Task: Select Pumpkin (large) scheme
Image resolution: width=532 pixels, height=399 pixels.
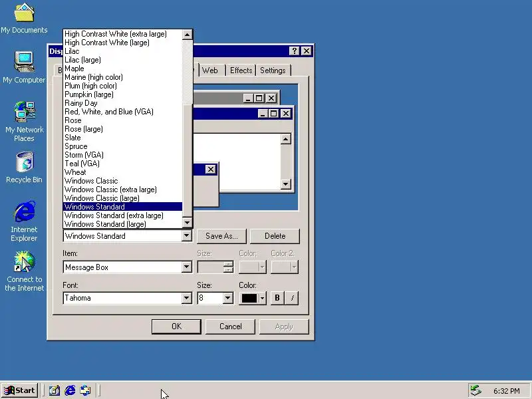Action: (122, 94)
